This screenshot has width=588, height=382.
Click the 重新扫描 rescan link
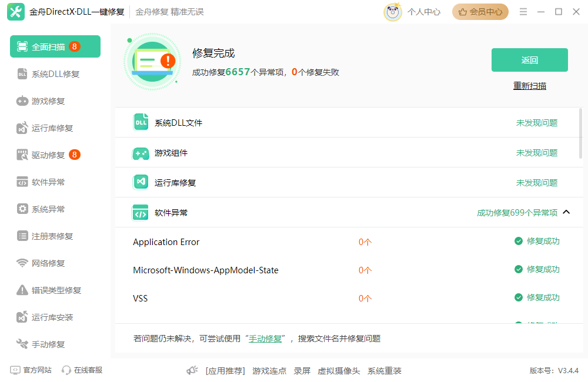click(529, 85)
